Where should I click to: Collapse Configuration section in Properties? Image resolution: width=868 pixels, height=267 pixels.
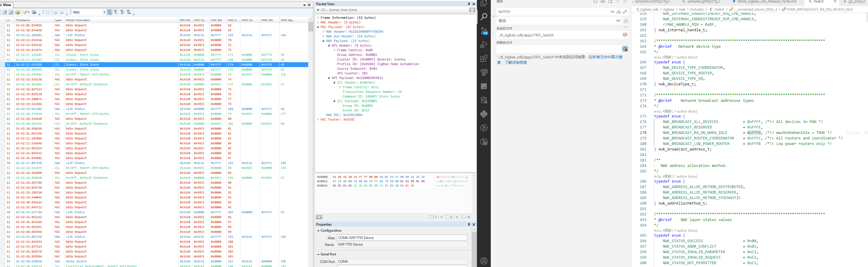(x=318, y=231)
